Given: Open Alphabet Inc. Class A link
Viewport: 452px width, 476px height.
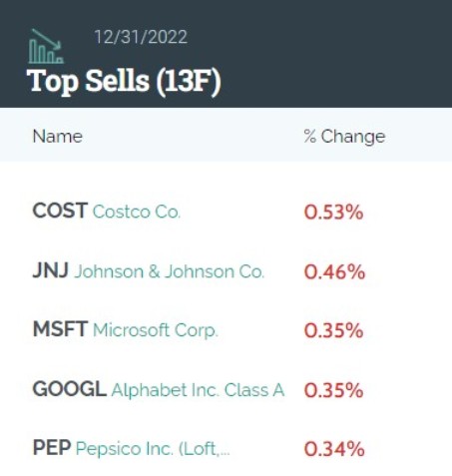Looking at the screenshot, I should coord(198,390).
